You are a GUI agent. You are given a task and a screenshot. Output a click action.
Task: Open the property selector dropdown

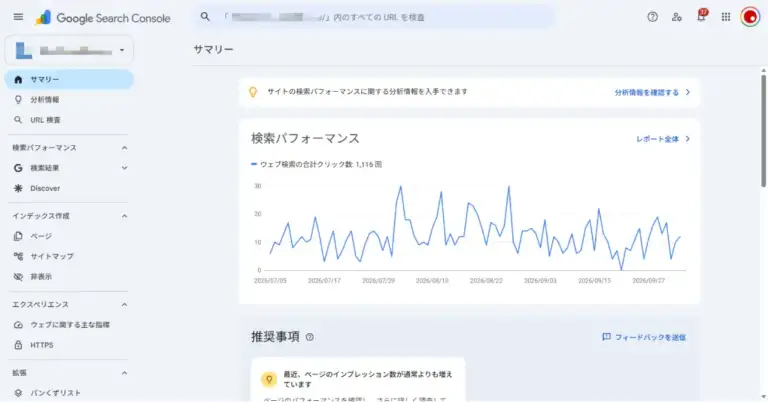click(69, 50)
